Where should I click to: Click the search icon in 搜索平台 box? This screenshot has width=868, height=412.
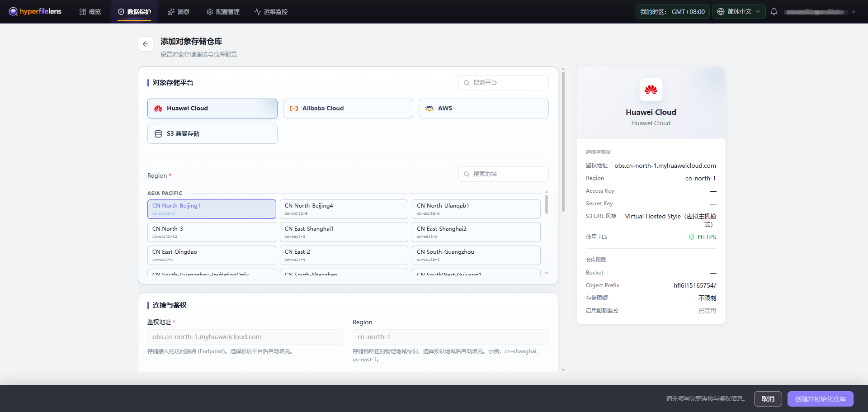point(467,83)
